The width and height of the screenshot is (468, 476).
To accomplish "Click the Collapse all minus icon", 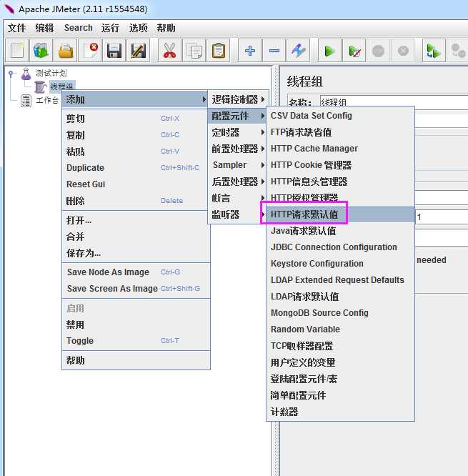I will click(x=274, y=51).
